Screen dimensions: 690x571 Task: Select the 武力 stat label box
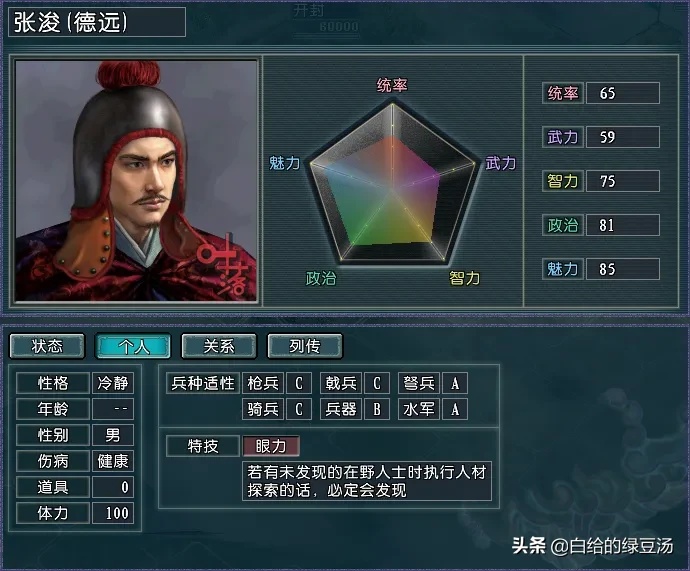click(x=562, y=137)
